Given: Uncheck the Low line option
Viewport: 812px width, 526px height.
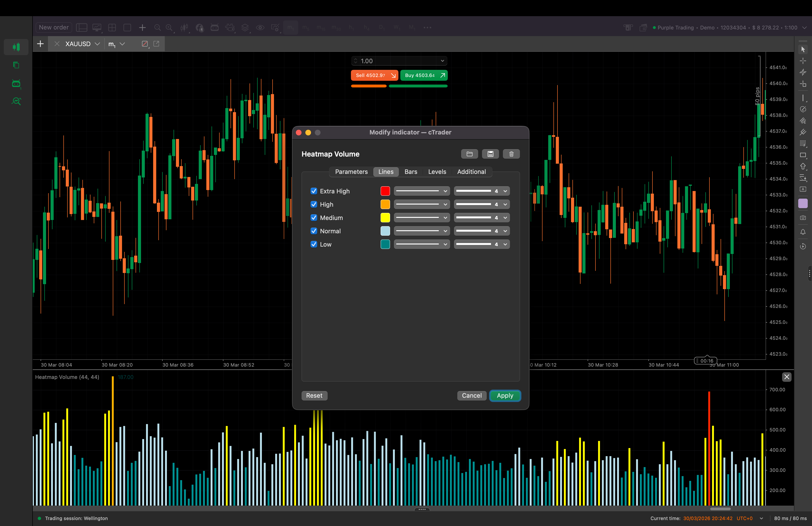Looking at the screenshot, I should [x=314, y=244].
